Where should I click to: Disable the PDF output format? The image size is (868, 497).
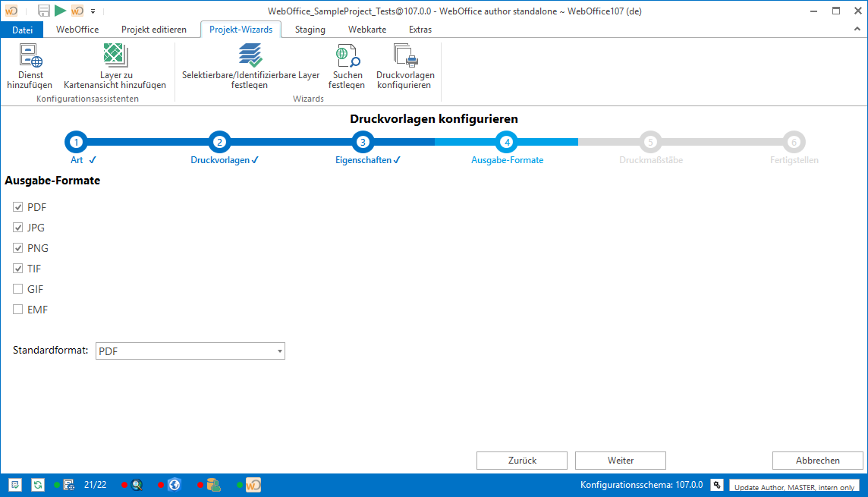point(17,206)
